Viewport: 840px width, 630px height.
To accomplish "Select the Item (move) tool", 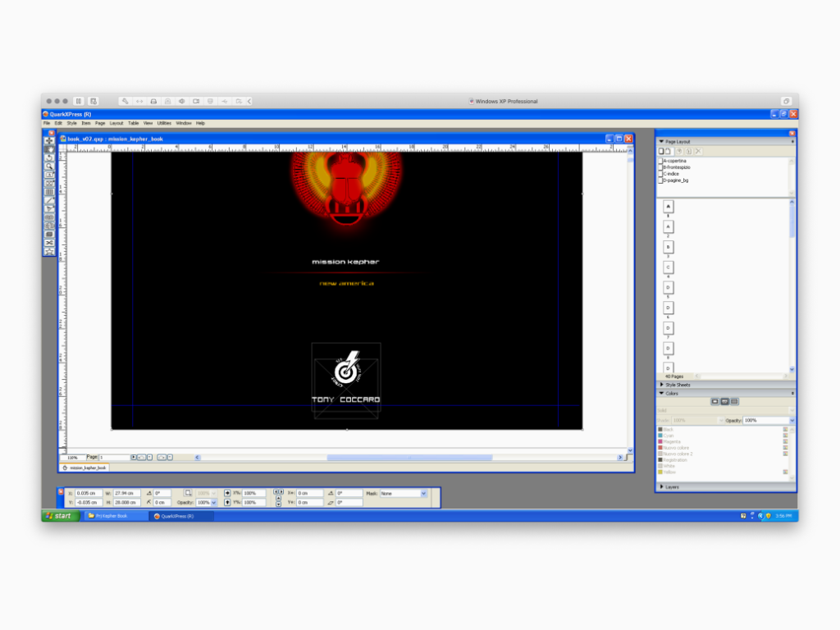I will pyautogui.click(x=49, y=141).
